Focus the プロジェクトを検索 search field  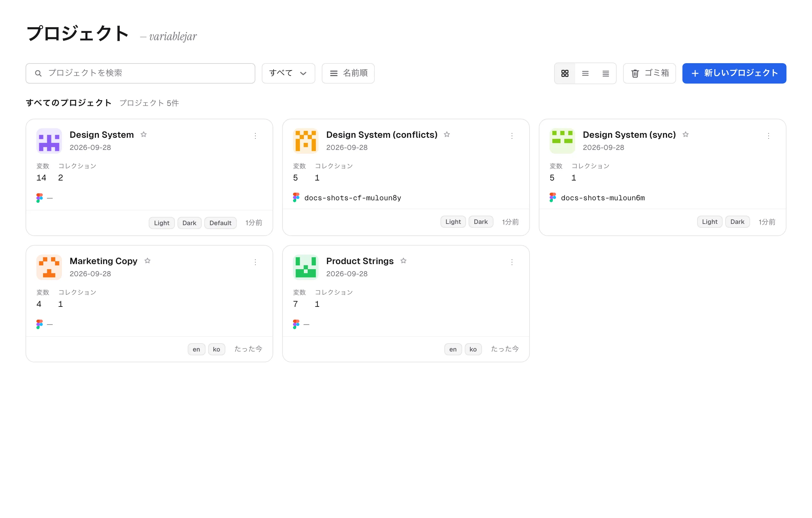pyautogui.click(x=140, y=73)
